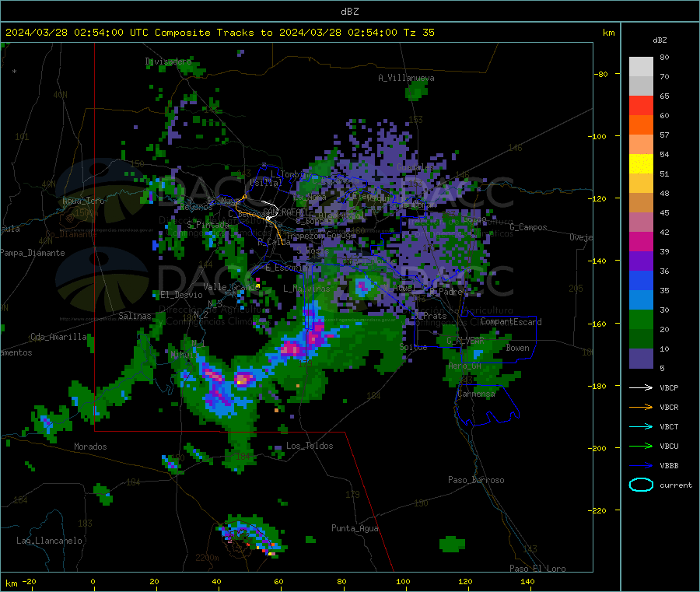Click the blue VBBB arrow icon
This screenshot has width=700, height=592.
(641, 466)
